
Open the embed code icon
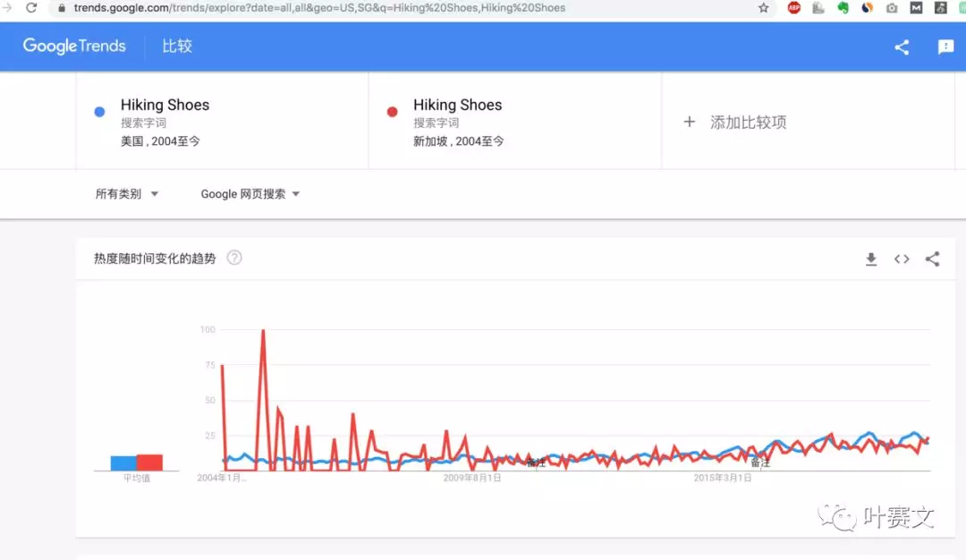point(902,259)
